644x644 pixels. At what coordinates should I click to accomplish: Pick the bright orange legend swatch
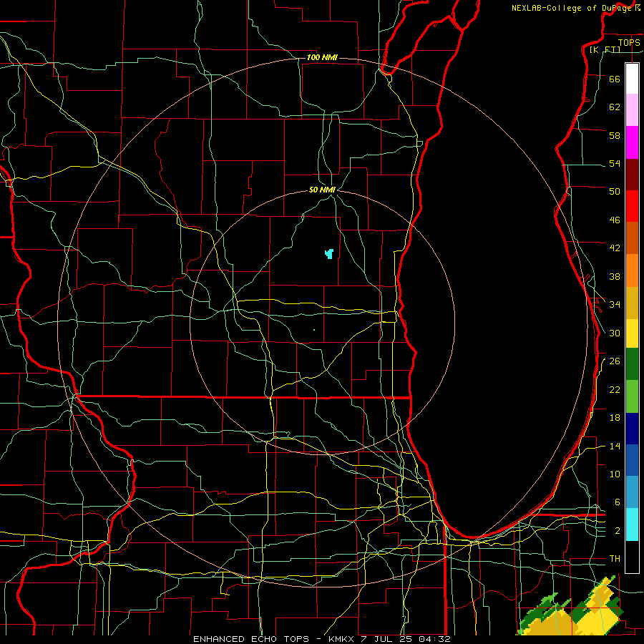632,270
